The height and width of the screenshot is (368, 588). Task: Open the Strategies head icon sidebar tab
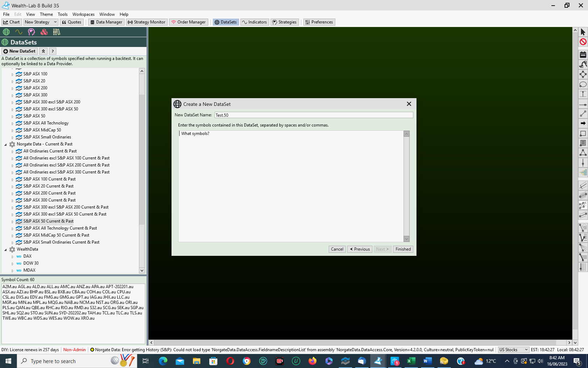click(31, 32)
